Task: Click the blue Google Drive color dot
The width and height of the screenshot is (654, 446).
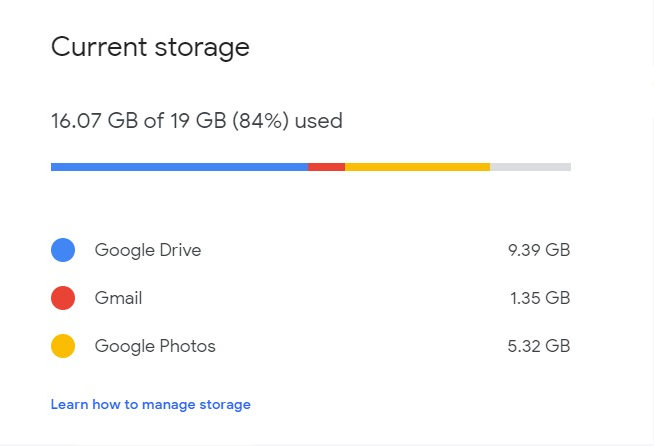Action: pos(63,250)
